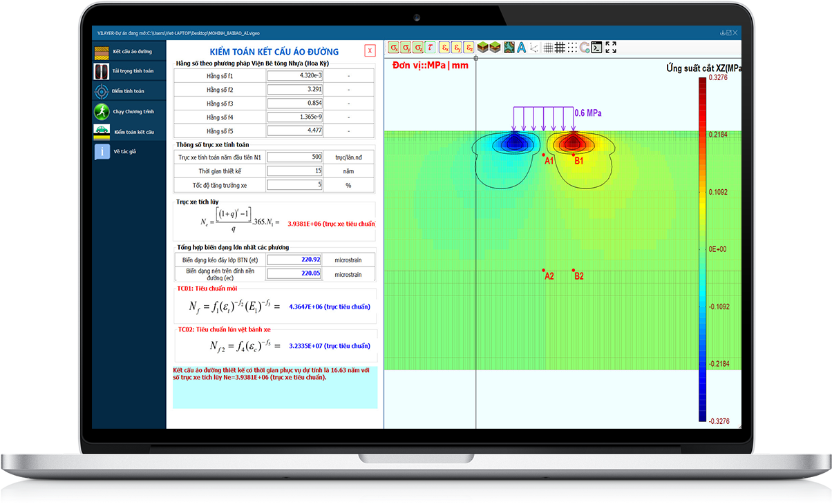
Task: Click the contour map icon
Action: click(509, 48)
